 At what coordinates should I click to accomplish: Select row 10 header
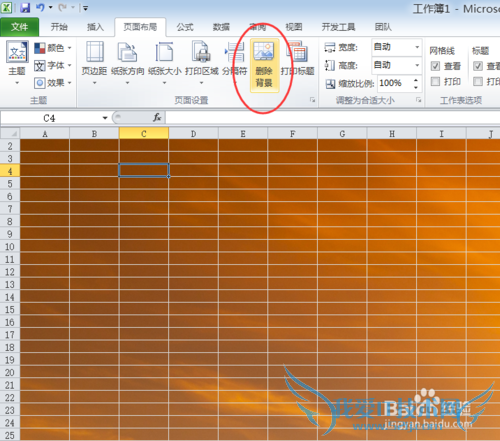[x=10, y=247]
